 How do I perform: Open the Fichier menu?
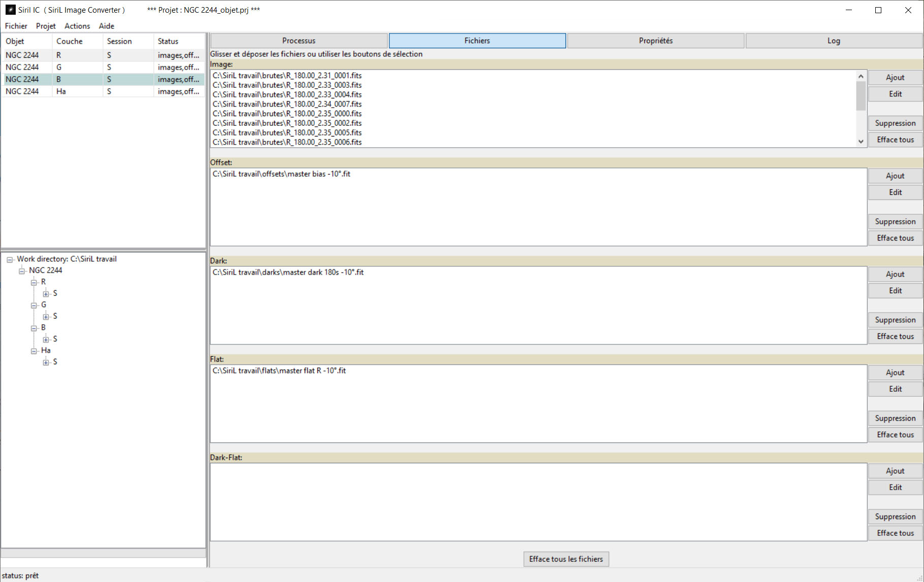click(16, 26)
